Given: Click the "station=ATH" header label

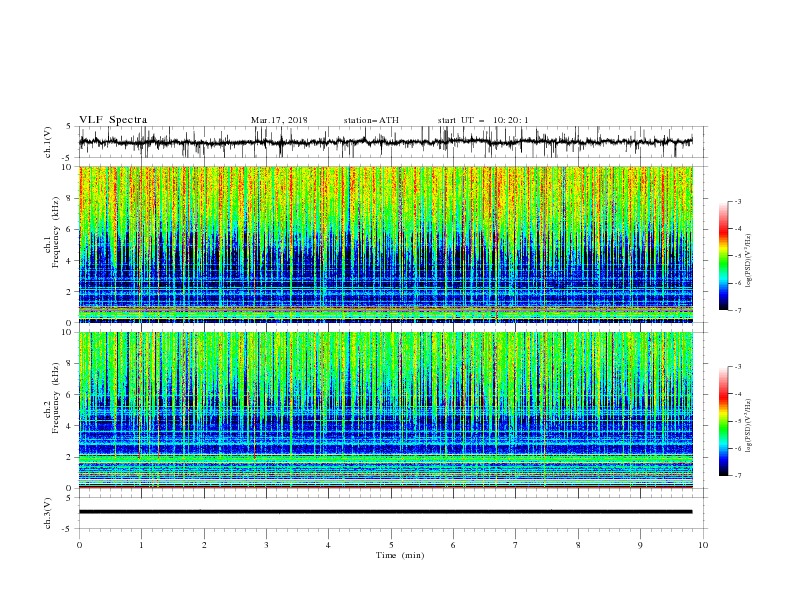Looking at the screenshot, I should click(x=371, y=120).
